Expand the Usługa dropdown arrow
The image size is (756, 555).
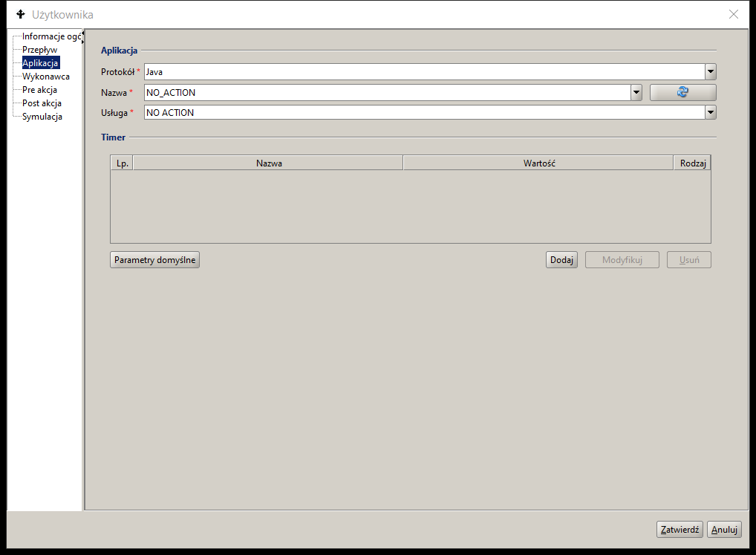(711, 113)
